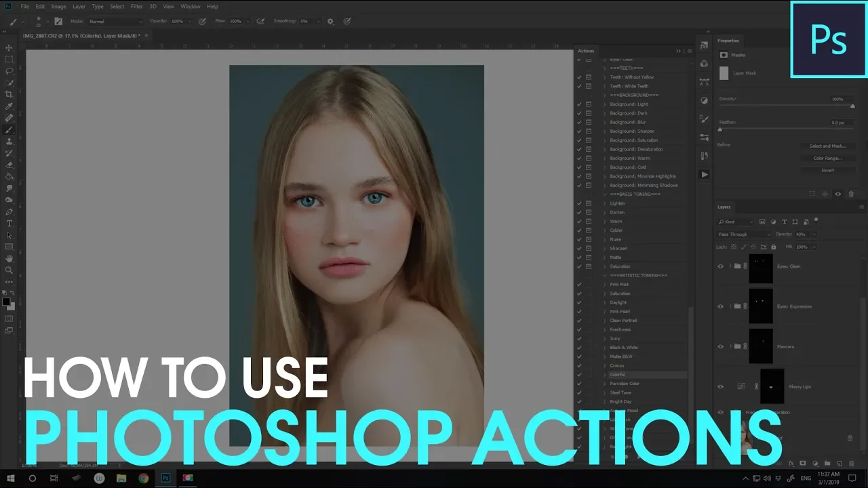Click the Select and Mask button
868x488 pixels.
[x=828, y=146]
